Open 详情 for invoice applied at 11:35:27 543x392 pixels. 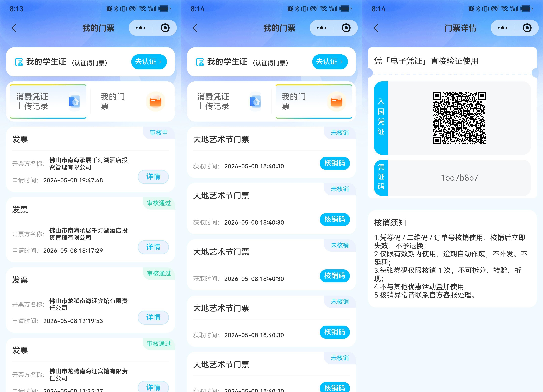(x=153, y=387)
